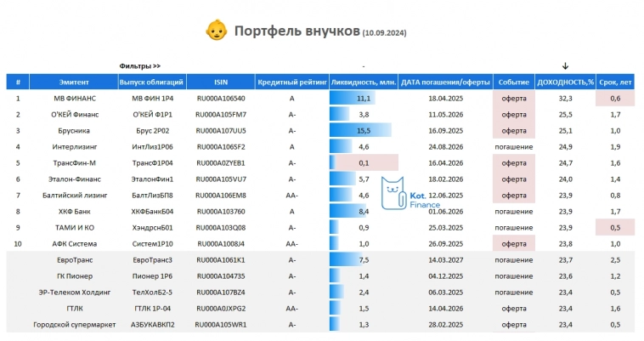Click the ISIN column header
The image size is (644, 341).
(221, 82)
